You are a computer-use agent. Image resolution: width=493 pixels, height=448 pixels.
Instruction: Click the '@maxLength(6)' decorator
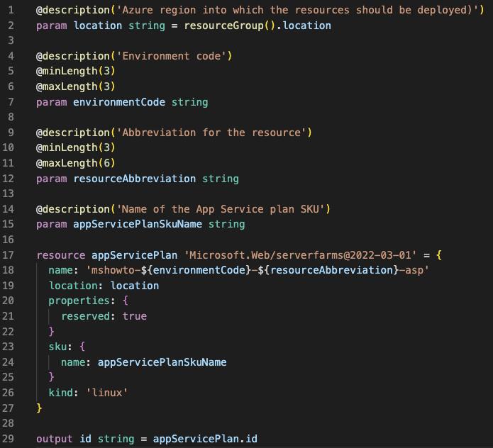pos(76,163)
